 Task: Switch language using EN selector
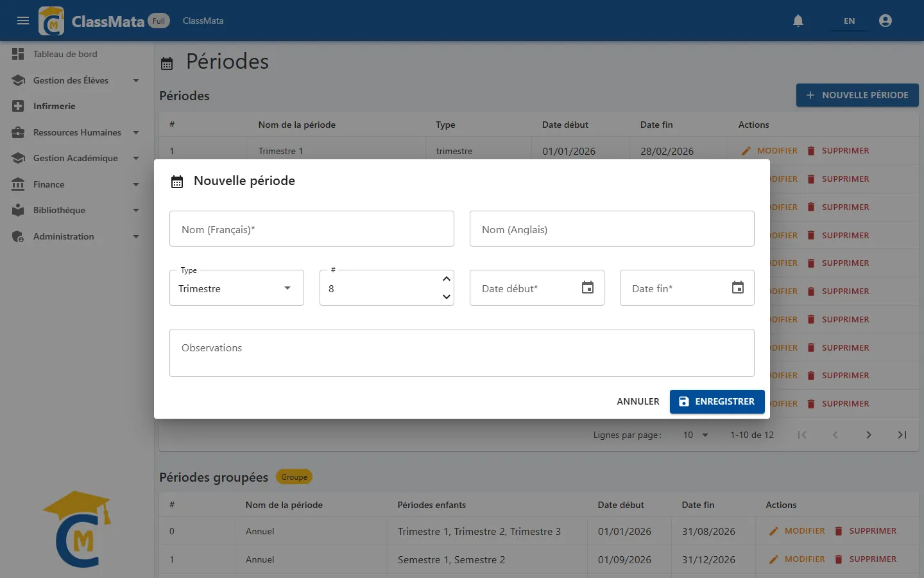[849, 21]
